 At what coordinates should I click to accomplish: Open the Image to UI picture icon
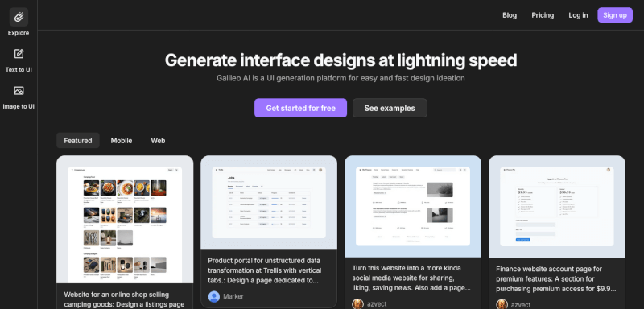pyautogui.click(x=19, y=91)
